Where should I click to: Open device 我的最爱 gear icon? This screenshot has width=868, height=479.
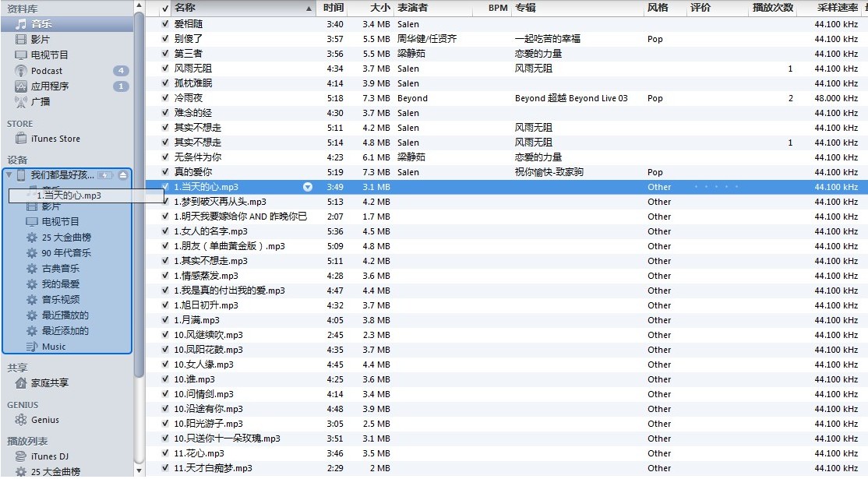pyautogui.click(x=32, y=284)
